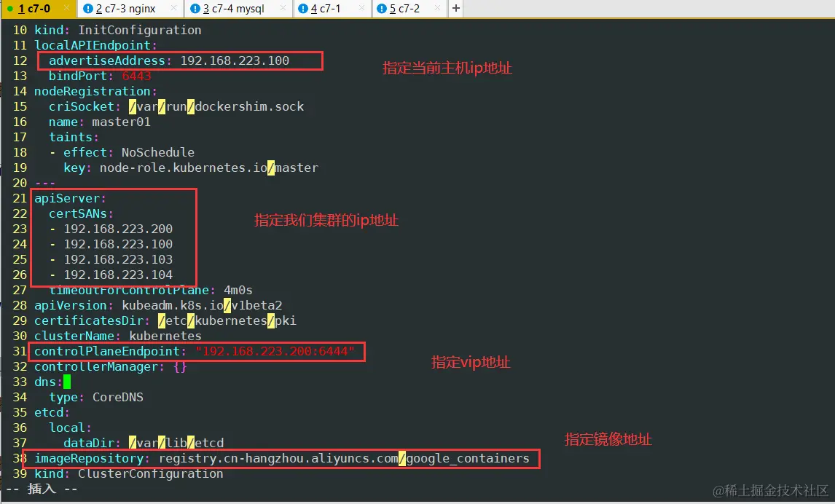Screen dimensions: 835x504
Task: Click the "taints:" line
Action: click(74, 138)
